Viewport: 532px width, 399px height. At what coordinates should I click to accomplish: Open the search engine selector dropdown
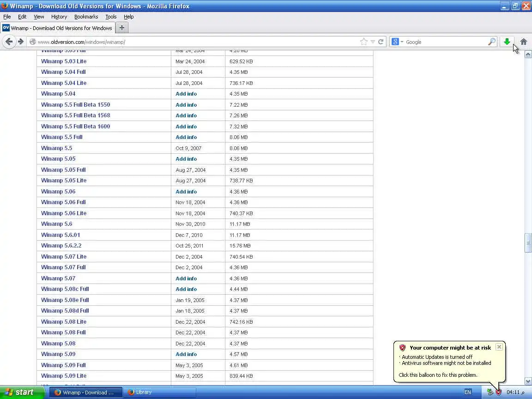click(x=397, y=42)
